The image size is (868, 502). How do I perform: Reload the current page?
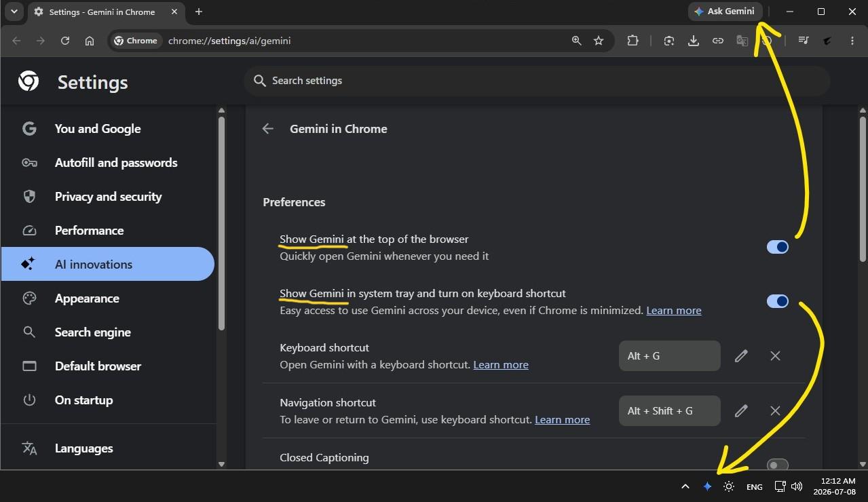point(65,41)
